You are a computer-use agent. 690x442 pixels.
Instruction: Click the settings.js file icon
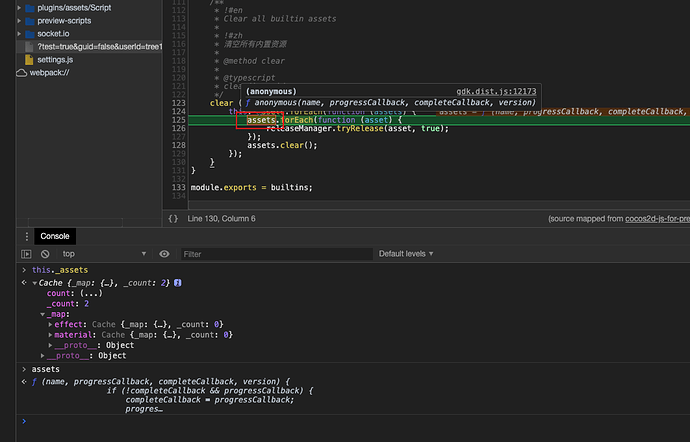pyautogui.click(x=30, y=60)
